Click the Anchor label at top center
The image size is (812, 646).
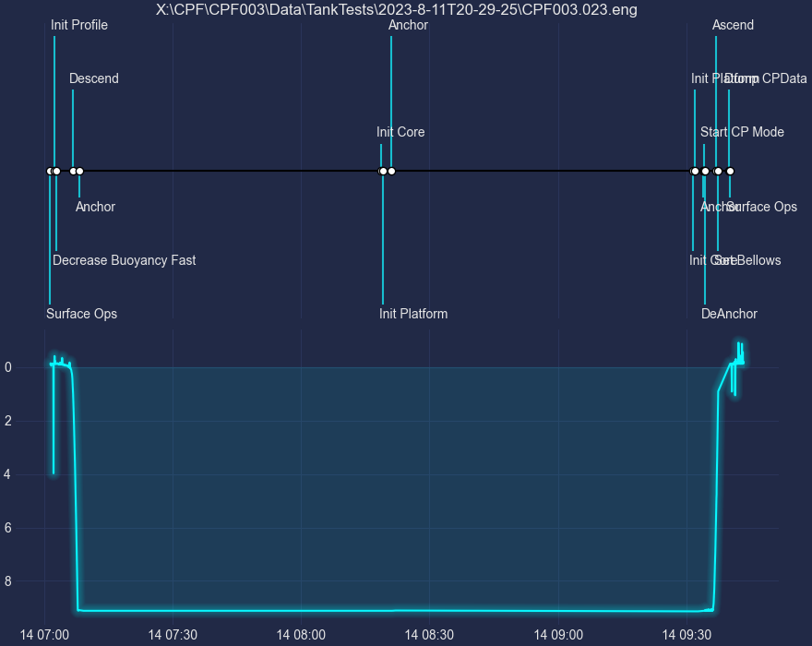pyautogui.click(x=408, y=25)
